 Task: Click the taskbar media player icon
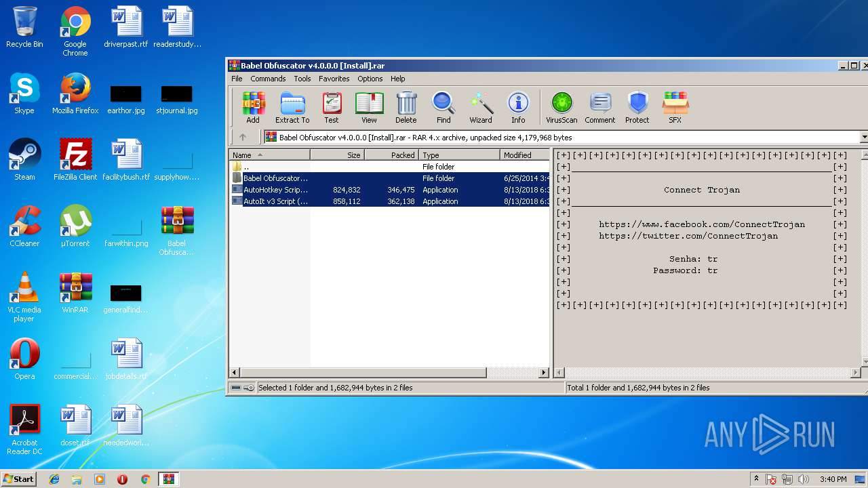click(100, 479)
